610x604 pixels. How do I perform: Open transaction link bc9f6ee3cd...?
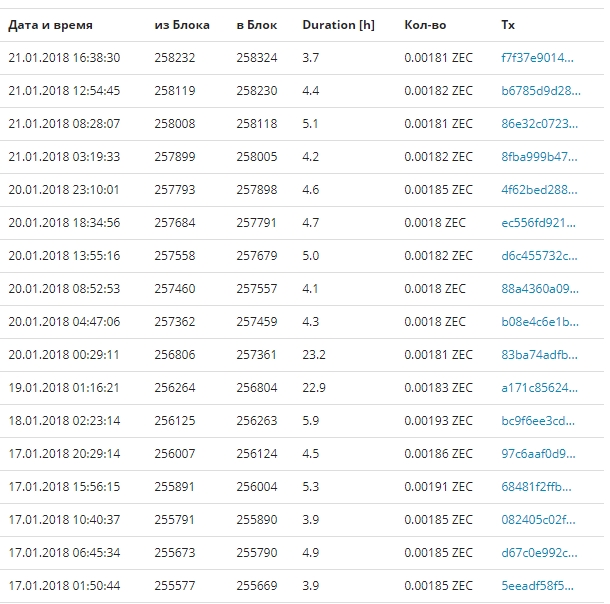tap(538, 421)
